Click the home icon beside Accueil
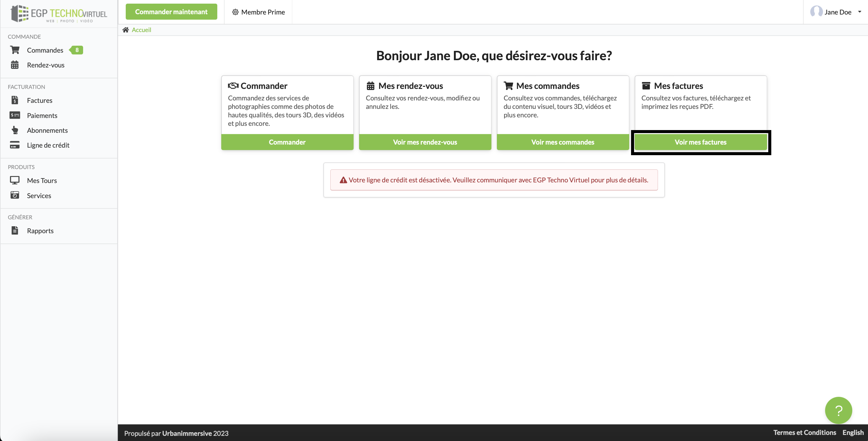868x441 pixels. point(126,30)
